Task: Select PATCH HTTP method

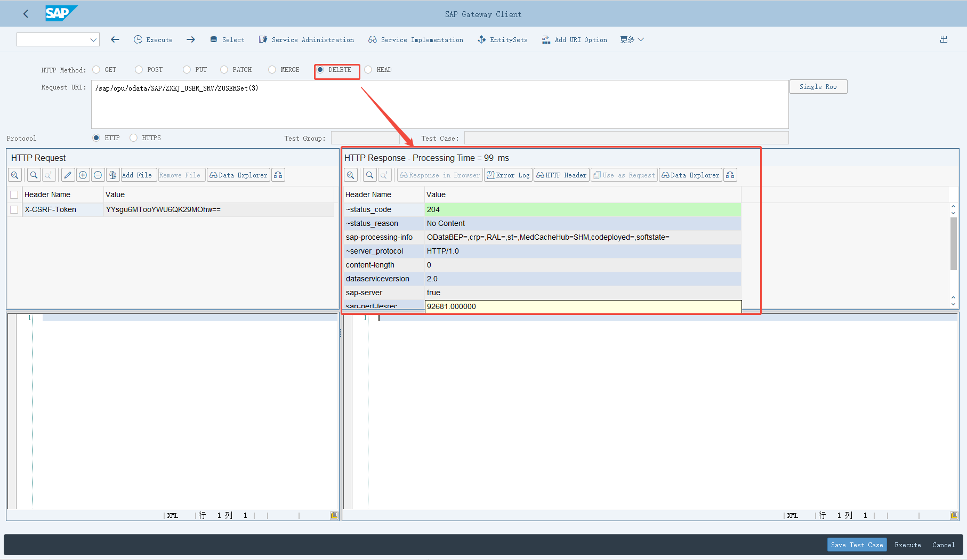Action: click(x=224, y=69)
